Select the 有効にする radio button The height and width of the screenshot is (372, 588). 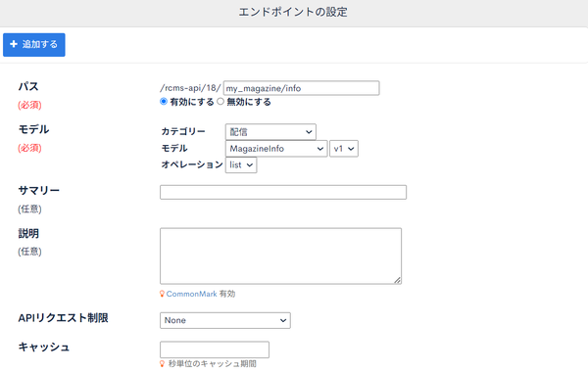(x=164, y=102)
